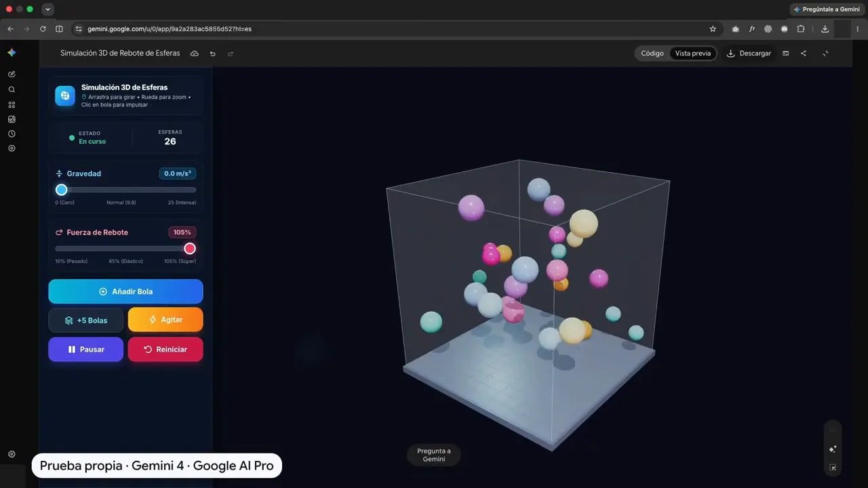Pause the simulation with Pausar
Image resolution: width=868 pixels, height=488 pixels.
[x=86, y=350]
